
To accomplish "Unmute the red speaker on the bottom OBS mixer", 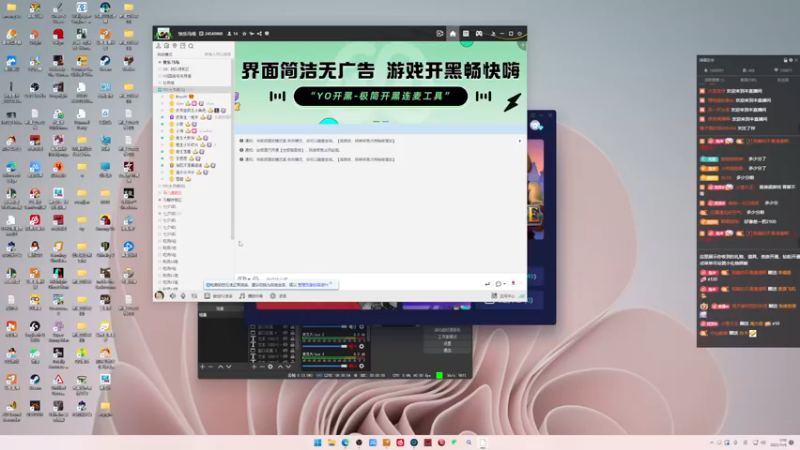I will 352,366.
